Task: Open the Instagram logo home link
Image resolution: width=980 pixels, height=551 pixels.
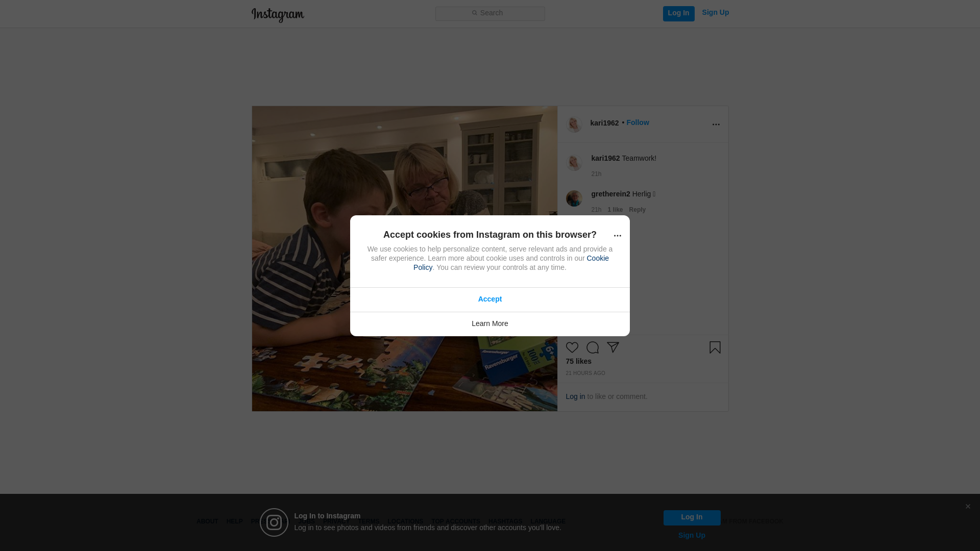Action: tap(278, 15)
